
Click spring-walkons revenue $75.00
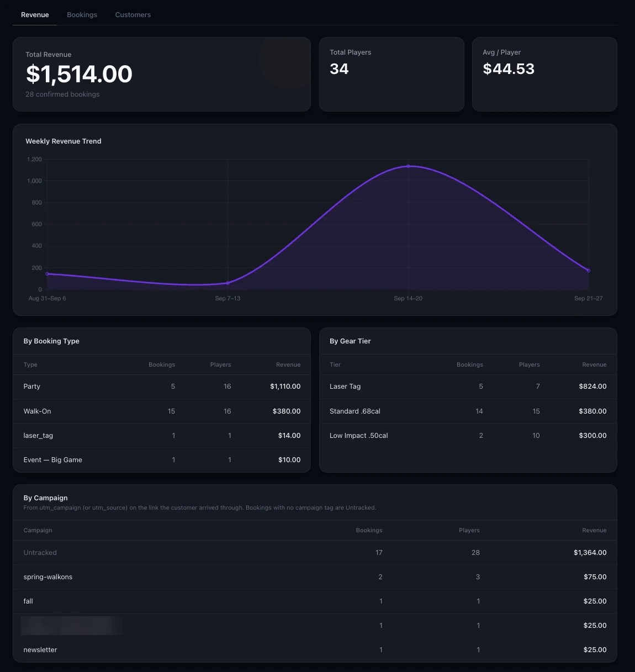click(x=595, y=577)
